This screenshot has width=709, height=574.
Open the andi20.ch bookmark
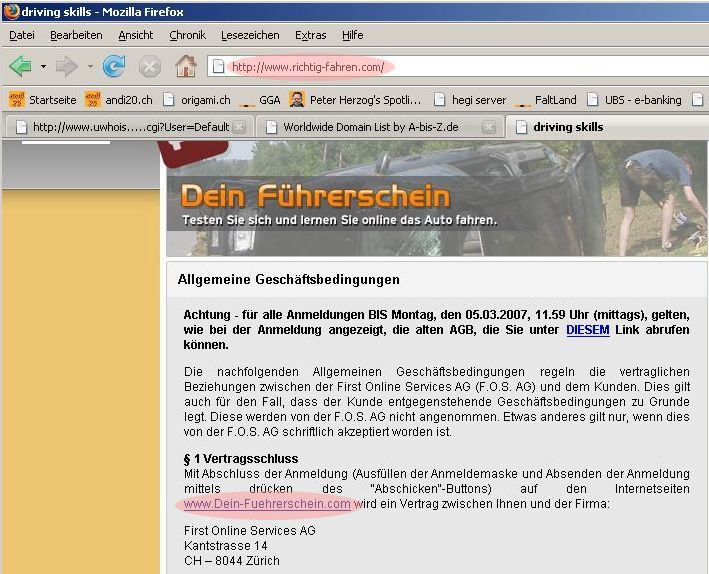pyautogui.click(x=118, y=100)
